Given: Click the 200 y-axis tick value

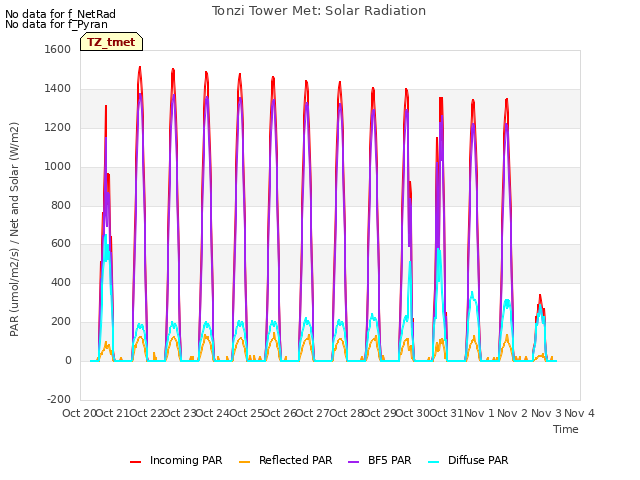Looking at the screenshot, I should coord(61,322).
